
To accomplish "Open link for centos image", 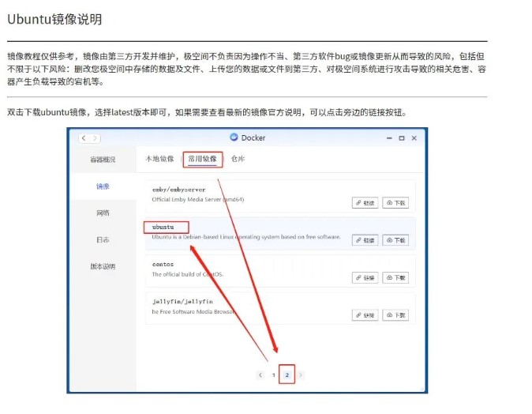I will 365,277.
